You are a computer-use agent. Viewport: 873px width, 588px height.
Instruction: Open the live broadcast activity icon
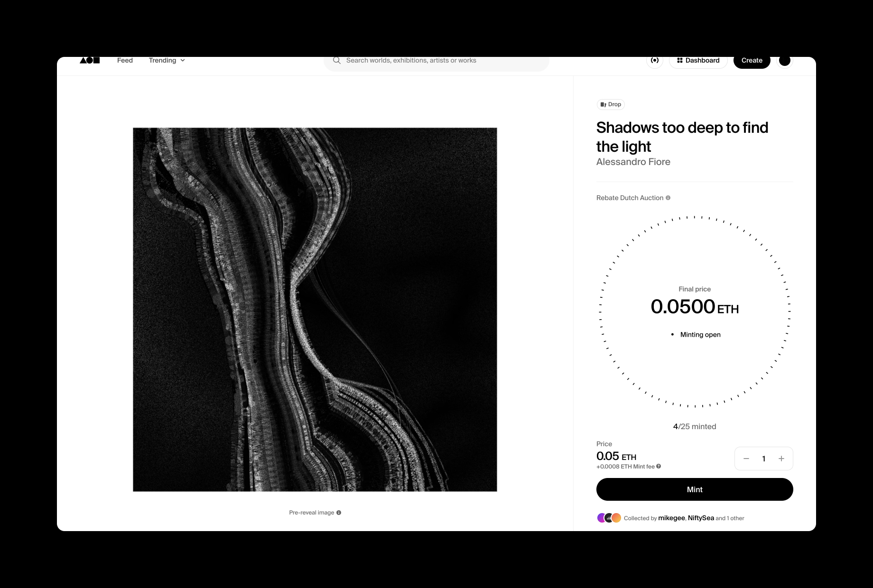click(x=655, y=60)
